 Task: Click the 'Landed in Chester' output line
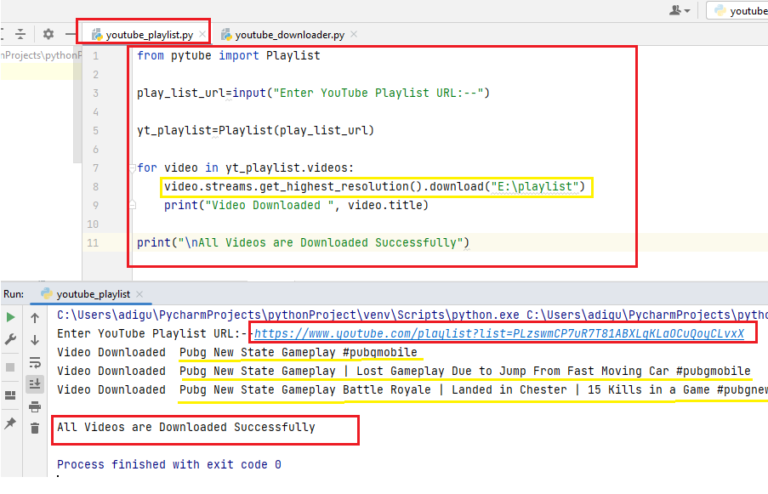click(x=473, y=390)
